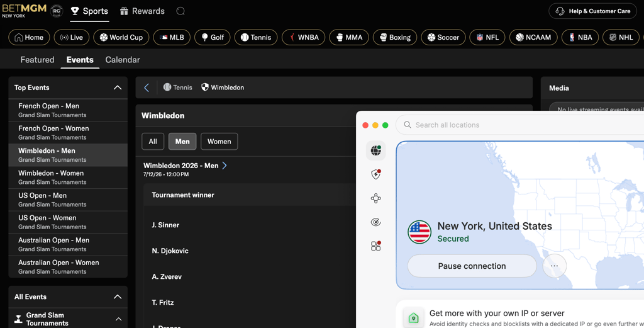The width and height of the screenshot is (644, 328).
Task: Open the shield threat protection icon in VPN
Action: point(376,174)
